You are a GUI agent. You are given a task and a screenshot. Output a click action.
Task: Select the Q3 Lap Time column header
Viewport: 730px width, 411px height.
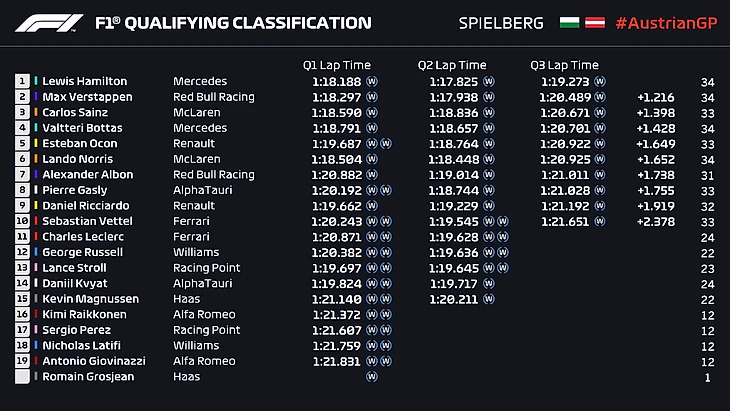[564, 65]
